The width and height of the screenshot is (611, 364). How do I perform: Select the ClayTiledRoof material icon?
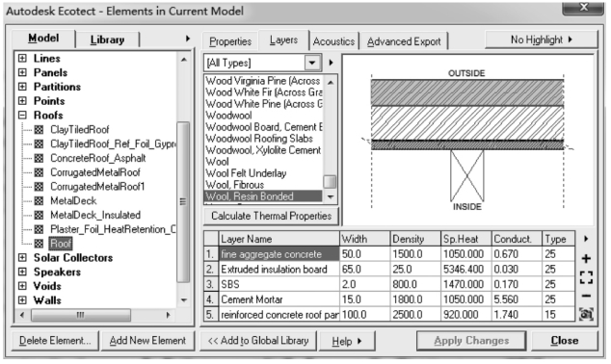[39, 130]
